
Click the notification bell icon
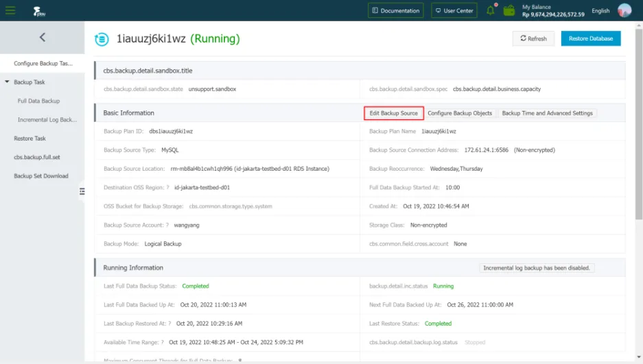pos(491,10)
